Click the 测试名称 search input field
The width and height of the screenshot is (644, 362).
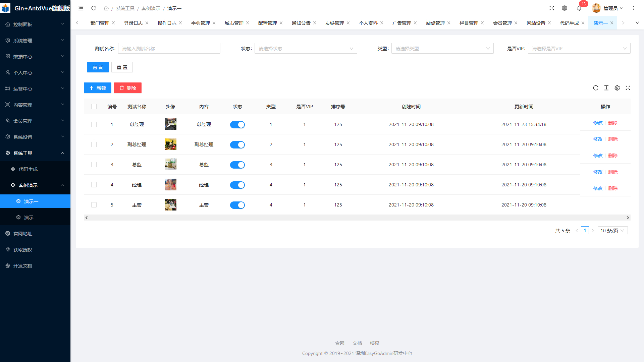[169, 48]
